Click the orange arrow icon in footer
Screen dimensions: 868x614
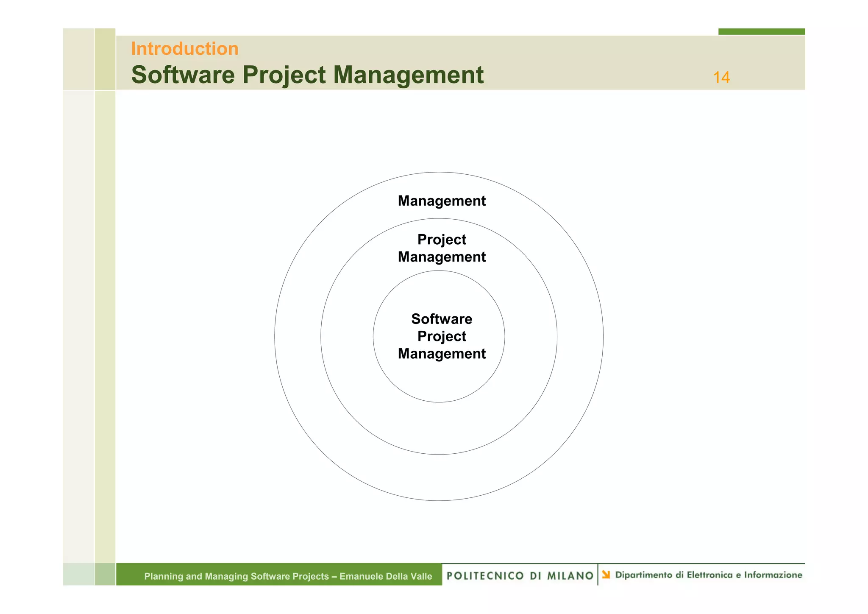[x=606, y=575]
